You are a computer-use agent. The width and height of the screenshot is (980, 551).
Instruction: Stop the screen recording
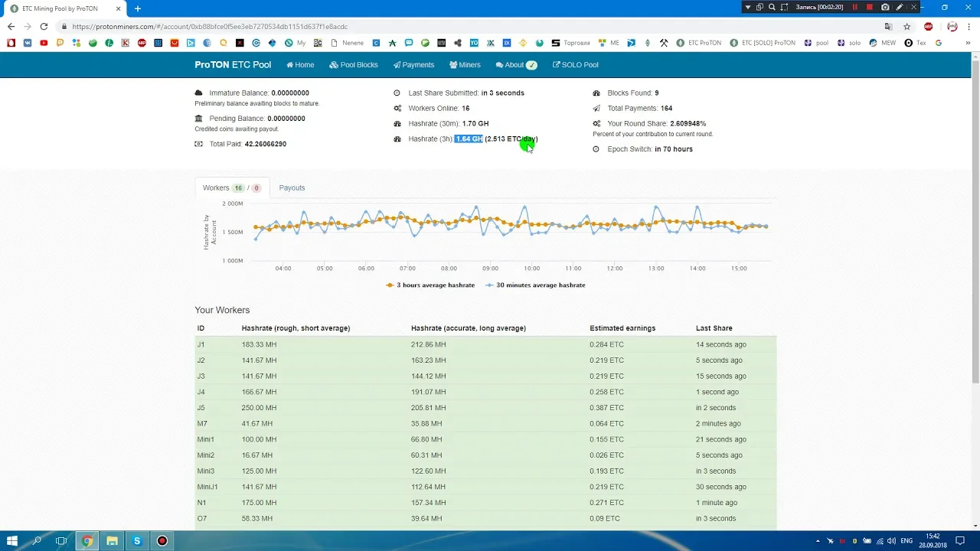click(x=869, y=7)
